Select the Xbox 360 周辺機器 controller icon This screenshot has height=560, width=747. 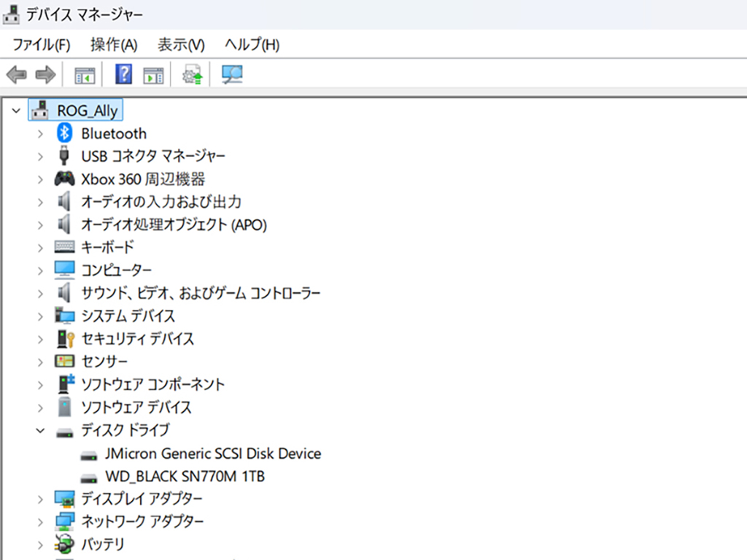(64, 179)
